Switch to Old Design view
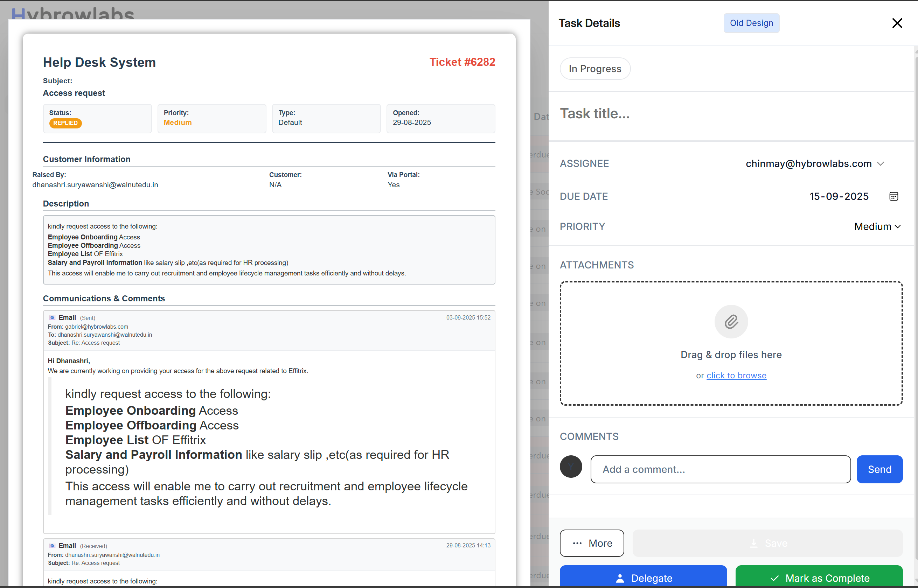The width and height of the screenshot is (918, 588). click(751, 23)
